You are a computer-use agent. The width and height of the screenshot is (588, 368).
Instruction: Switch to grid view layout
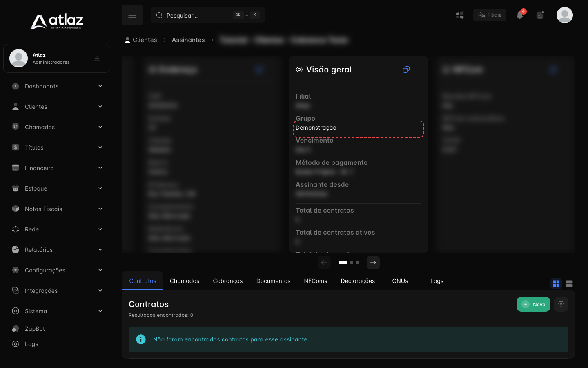click(556, 284)
